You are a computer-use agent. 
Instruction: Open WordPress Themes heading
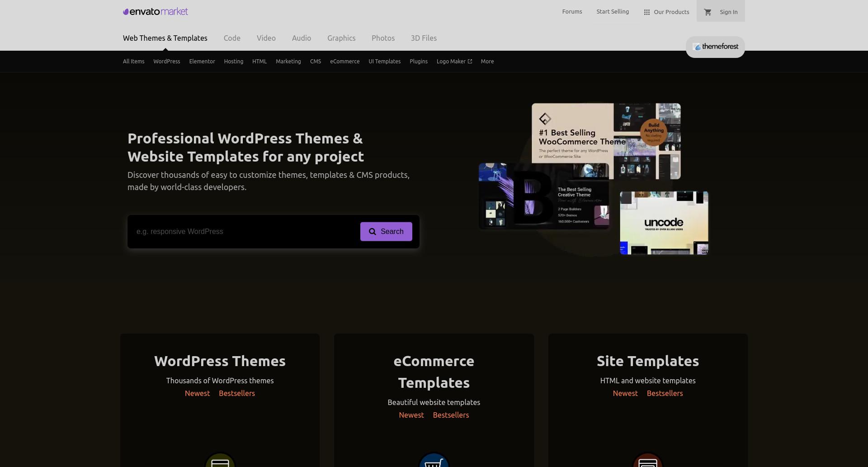pyautogui.click(x=220, y=361)
